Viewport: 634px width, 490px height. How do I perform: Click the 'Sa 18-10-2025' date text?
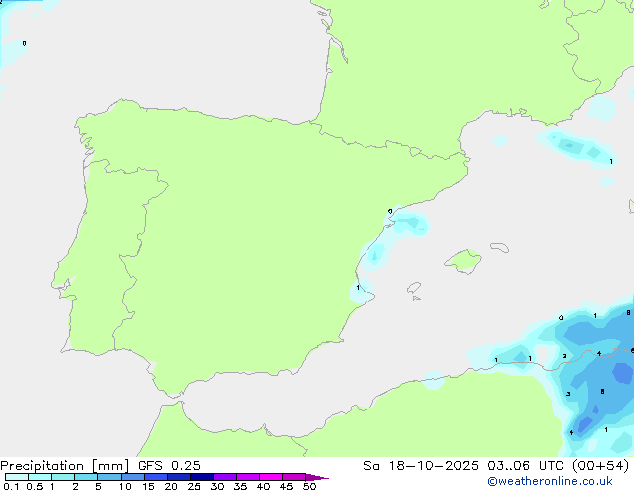pyautogui.click(x=421, y=466)
